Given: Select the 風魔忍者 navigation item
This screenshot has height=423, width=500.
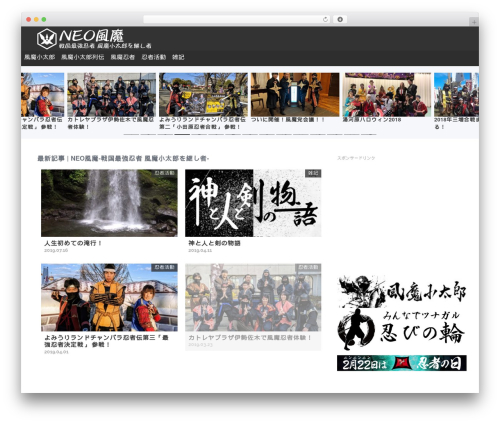Looking at the screenshot, I should (123, 57).
